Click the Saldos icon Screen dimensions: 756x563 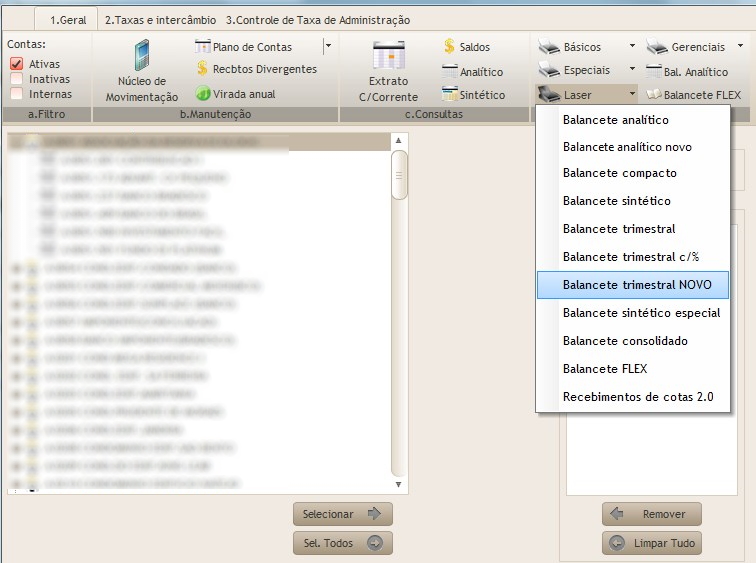click(450, 47)
